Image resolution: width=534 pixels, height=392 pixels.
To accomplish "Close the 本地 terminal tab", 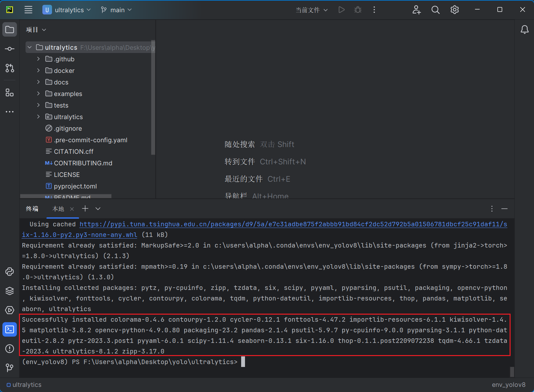I will (x=72, y=209).
